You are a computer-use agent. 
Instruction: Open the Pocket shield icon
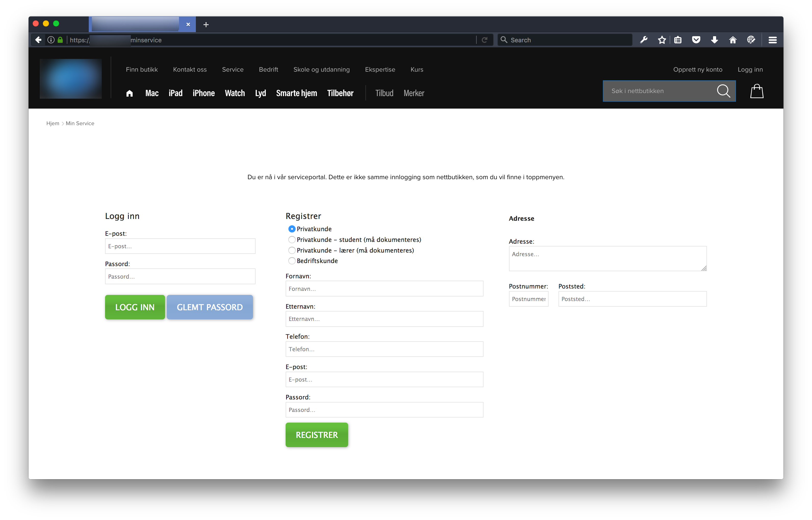tap(696, 40)
